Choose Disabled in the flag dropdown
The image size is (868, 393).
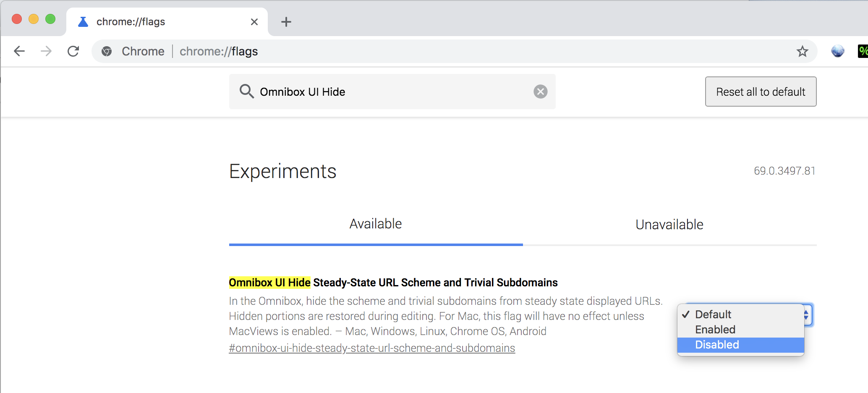pos(740,345)
